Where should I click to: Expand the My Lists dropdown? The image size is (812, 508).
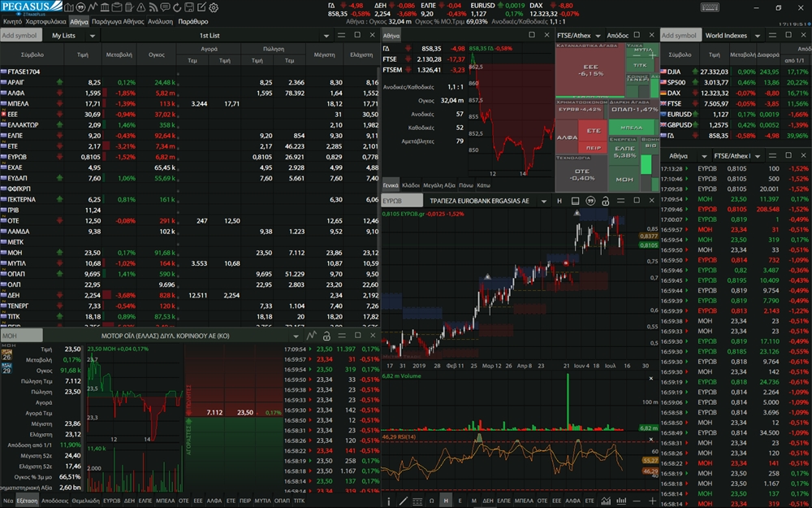[x=93, y=36]
